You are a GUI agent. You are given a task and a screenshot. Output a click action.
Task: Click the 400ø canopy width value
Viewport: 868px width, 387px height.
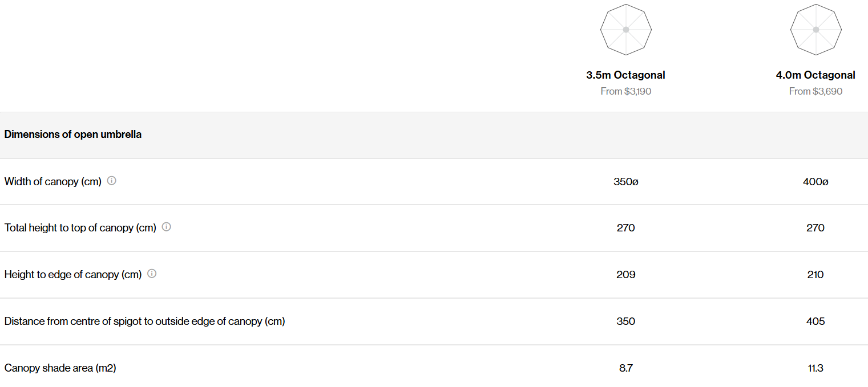coord(815,182)
